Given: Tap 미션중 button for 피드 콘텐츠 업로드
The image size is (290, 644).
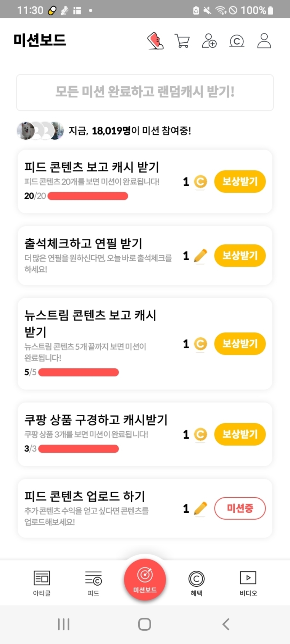Looking at the screenshot, I should click(x=240, y=508).
